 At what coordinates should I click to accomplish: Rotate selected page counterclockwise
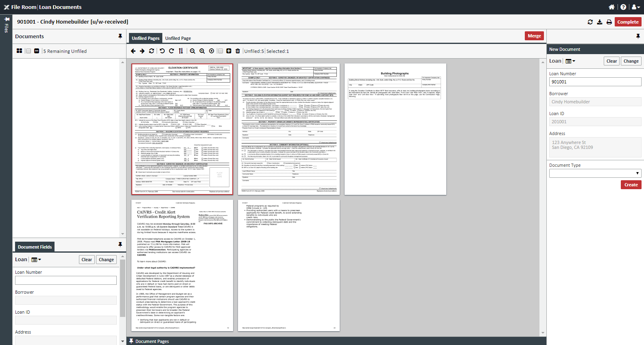[x=162, y=51]
